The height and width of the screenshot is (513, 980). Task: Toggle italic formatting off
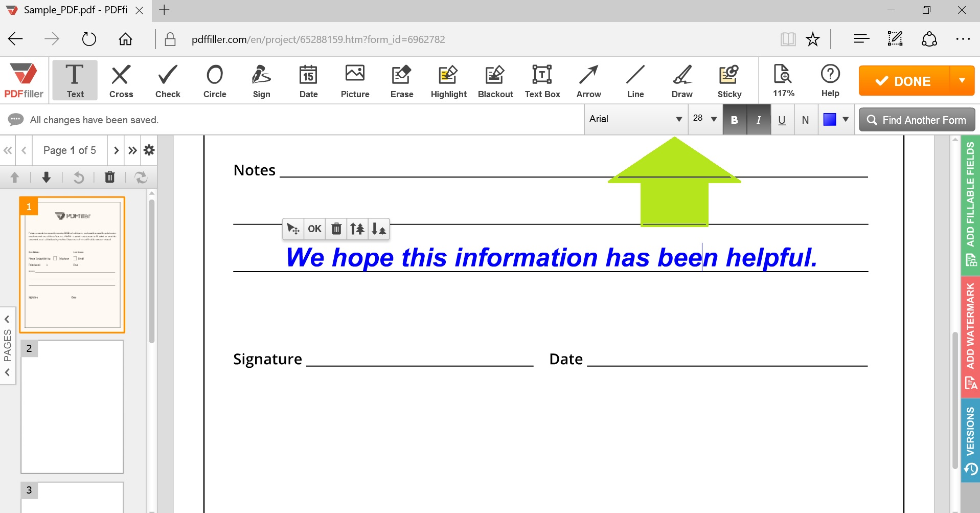pyautogui.click(x=758, y=119)
